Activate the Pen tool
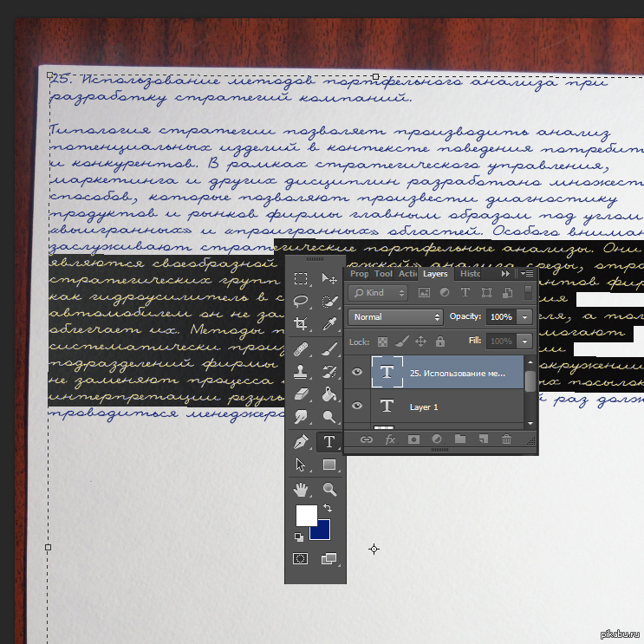Screen dimensions: 644x644 click(301, 441)
